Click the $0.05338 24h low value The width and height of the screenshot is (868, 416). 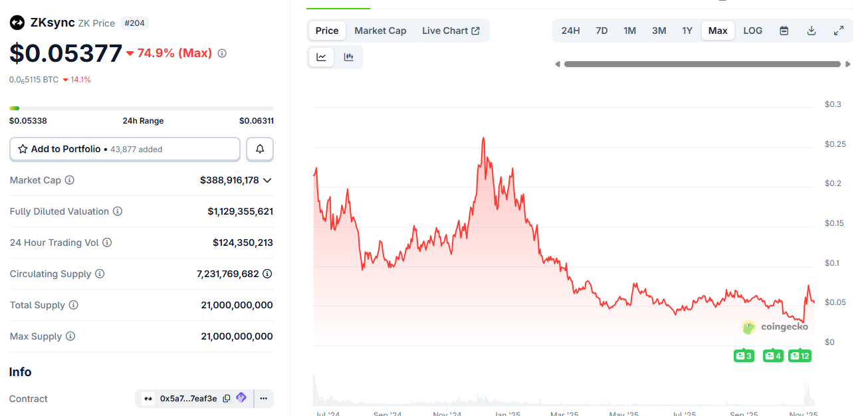(x=28, y=121)
